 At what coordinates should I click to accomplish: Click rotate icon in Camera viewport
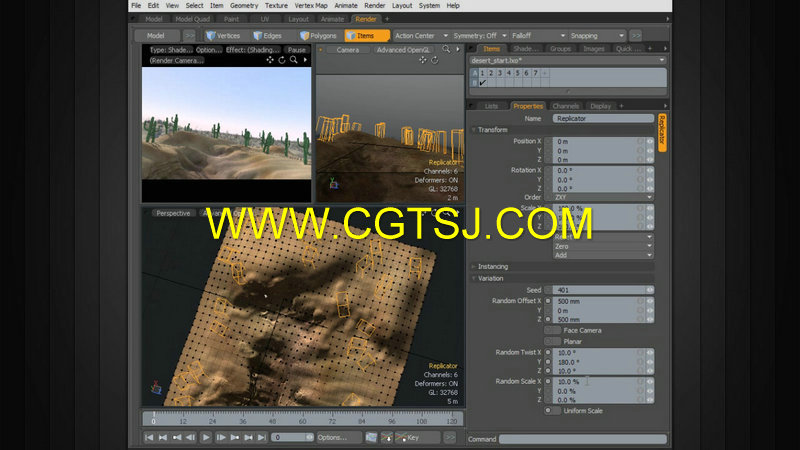click(435, 60)
